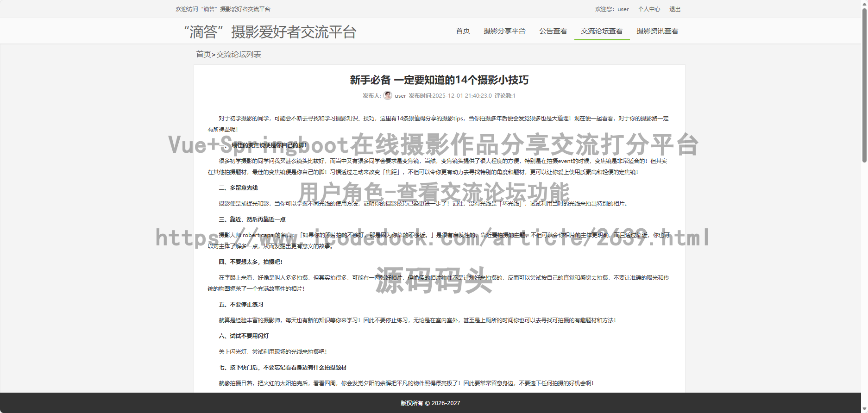
Task: Click the 首页 breadcrumb link
Action: coord(203,55)
